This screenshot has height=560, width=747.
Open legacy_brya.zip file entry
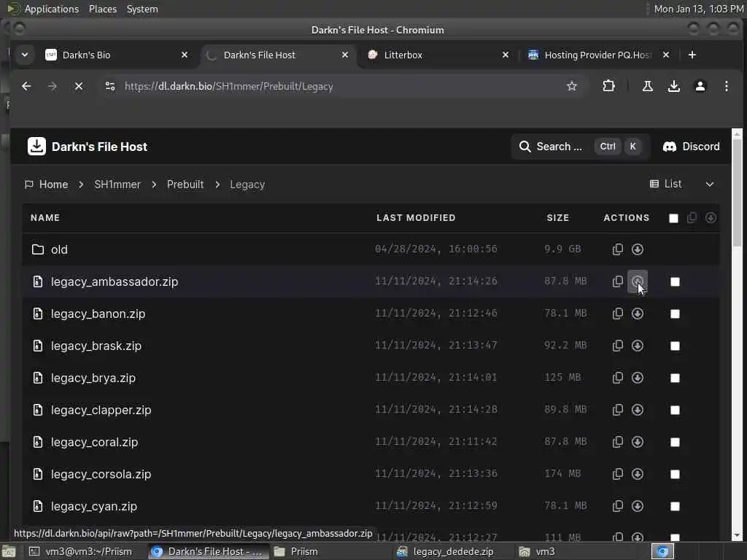tap(93, 378)
